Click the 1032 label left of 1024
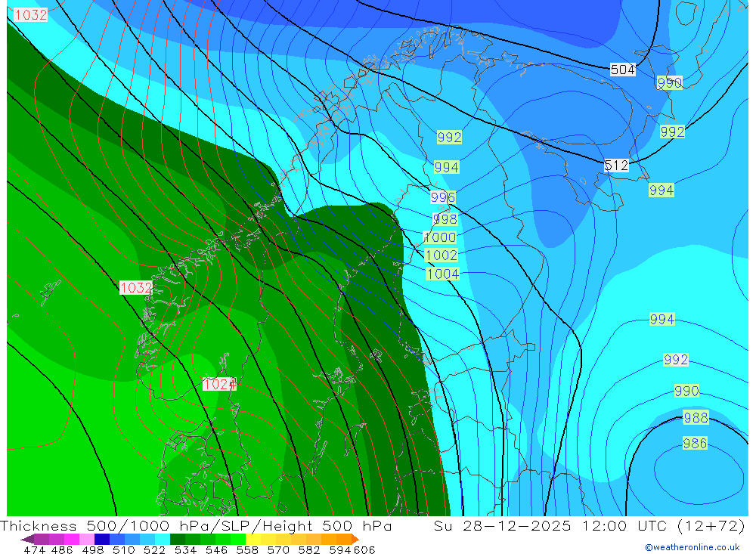Viewport: 756px width, 554px height. point(136,288)
